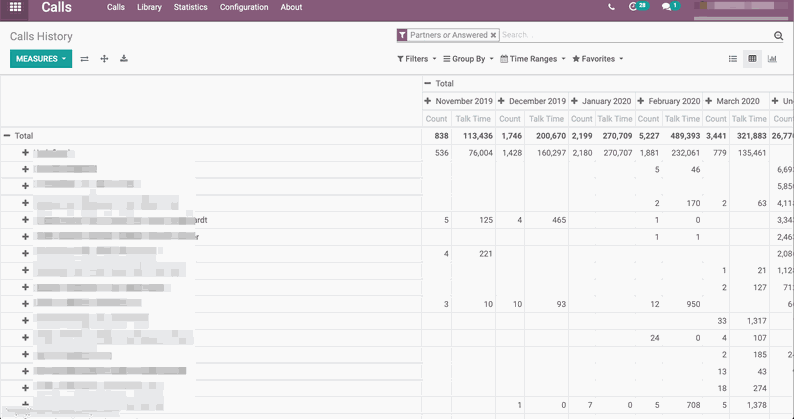This screenshot has width=794, height=419.
Task: Switch to list view
Action: pyautogui.click(x=733, y=59)
